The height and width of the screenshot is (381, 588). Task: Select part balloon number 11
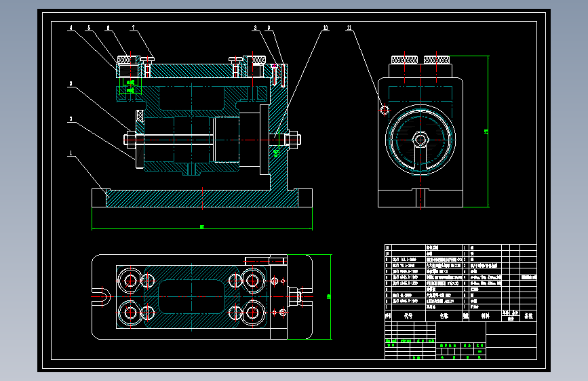tap(349, 27)
